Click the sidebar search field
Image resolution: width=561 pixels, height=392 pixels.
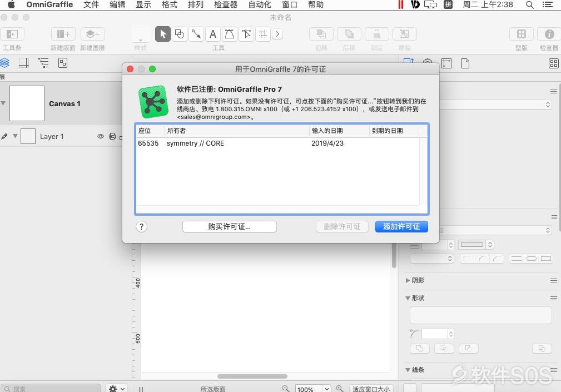pyautogui.click(x=51, y=389)
